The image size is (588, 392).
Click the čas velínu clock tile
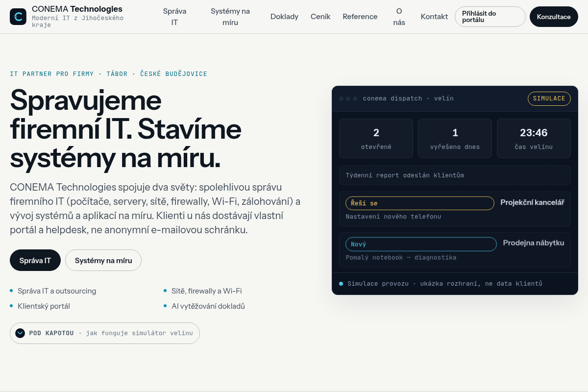tap(534, 138)
